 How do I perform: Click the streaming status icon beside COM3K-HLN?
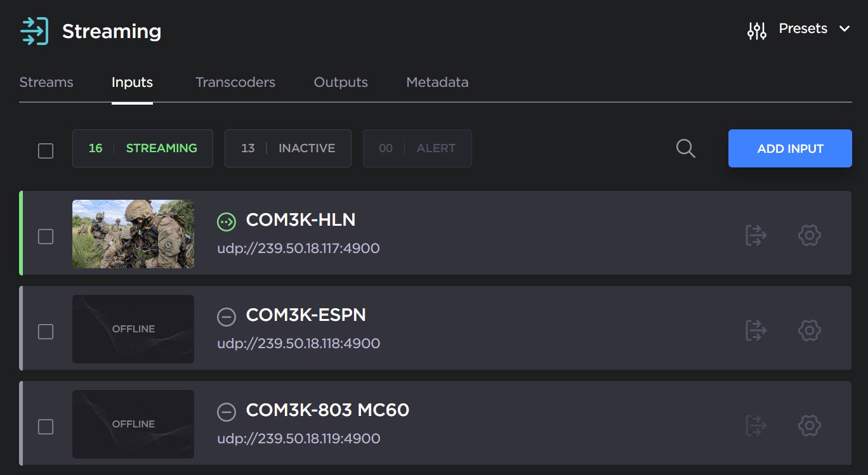pyautogui.click(x=227, y=221)
